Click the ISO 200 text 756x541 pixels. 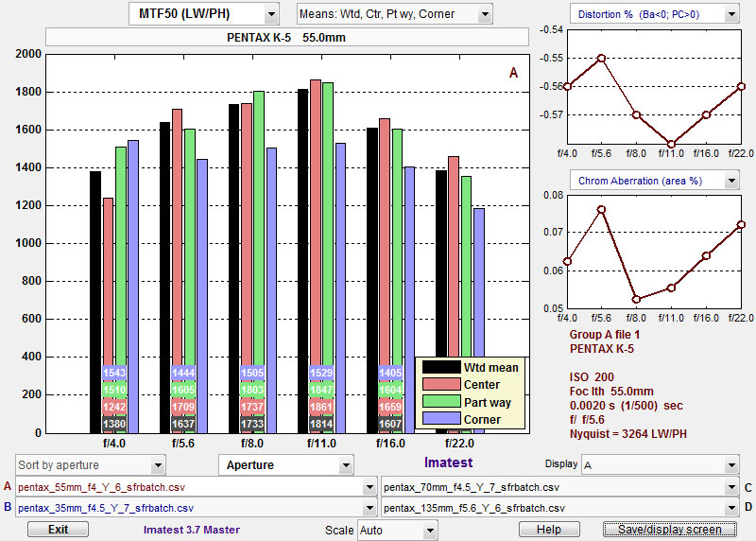coord(592,377)
